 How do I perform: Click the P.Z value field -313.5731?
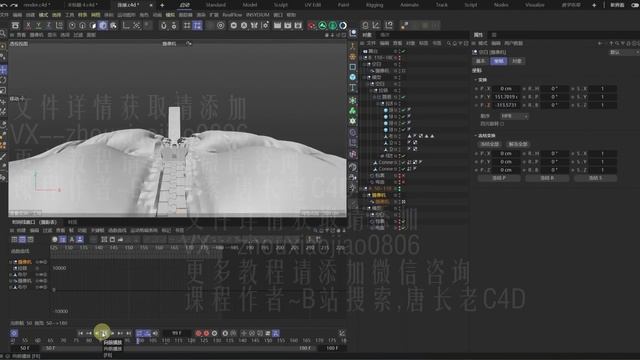point(505,105)
